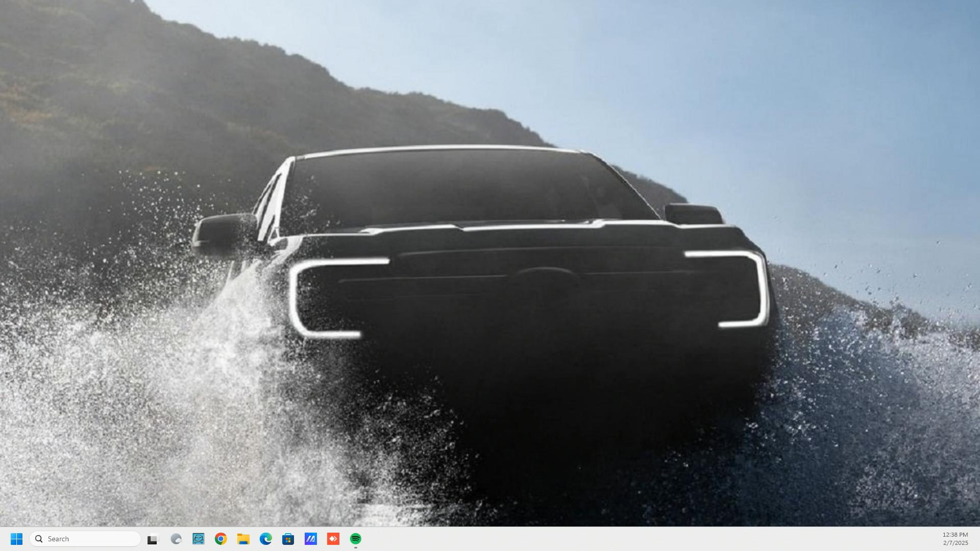Screen dimensions: 980x551
Task: Launch Microsoft Edge from the taskbar
Action: click(x=266, y=539)
